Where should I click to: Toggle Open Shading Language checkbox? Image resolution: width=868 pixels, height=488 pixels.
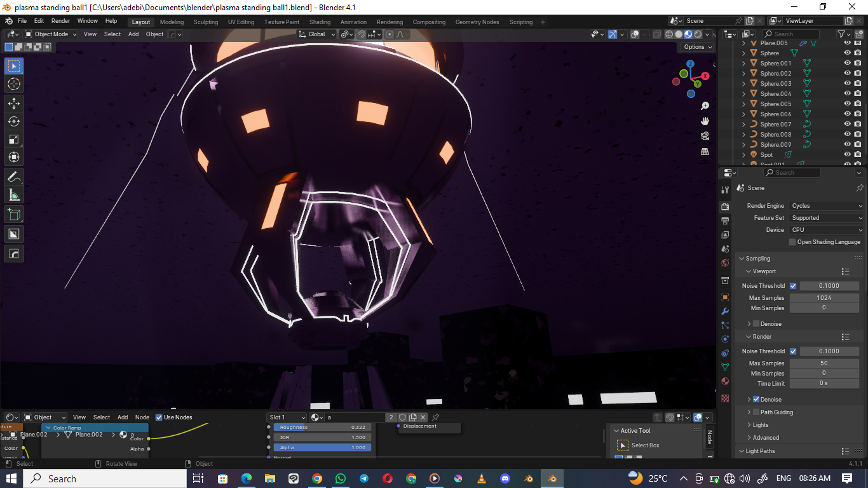pos(792,242)
